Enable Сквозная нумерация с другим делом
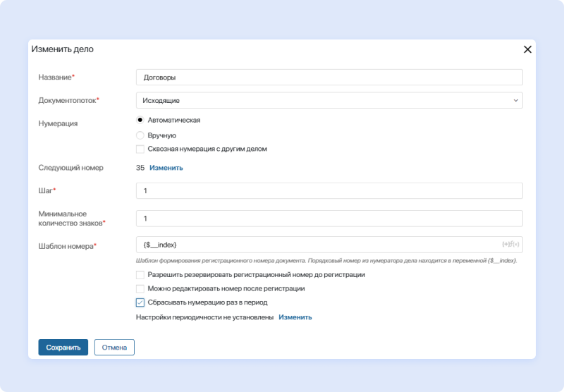Screen dimensions: 564x392 click(140, 149)
